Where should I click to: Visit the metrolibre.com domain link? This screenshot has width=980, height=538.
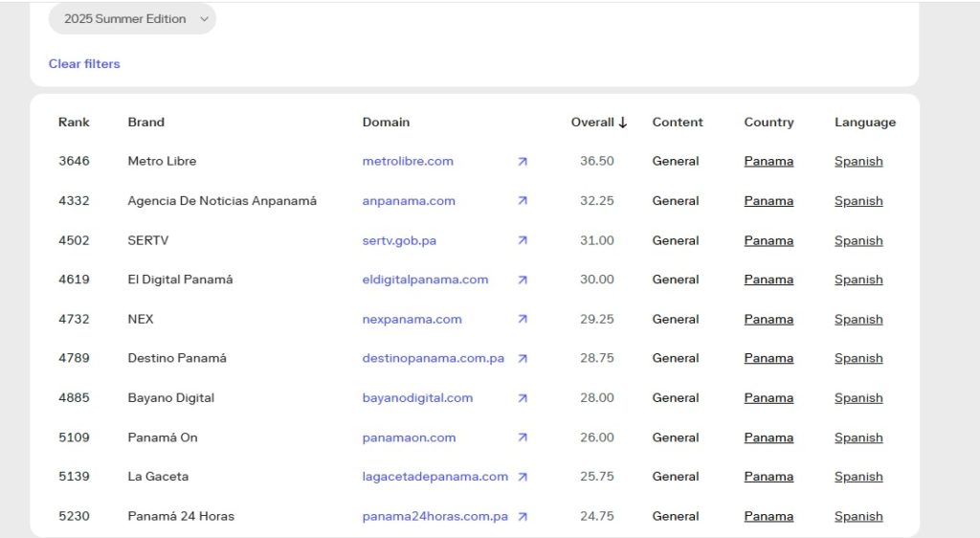pos(408,161)
